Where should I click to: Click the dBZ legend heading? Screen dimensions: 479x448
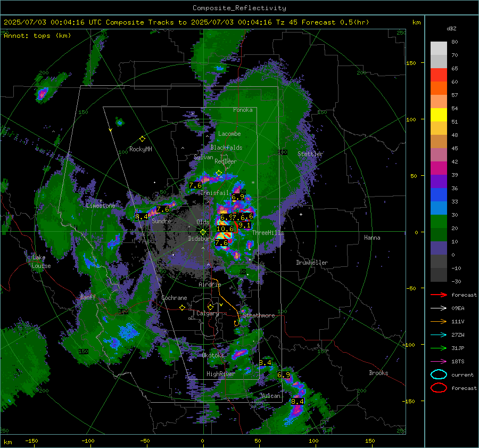point(451,28)
